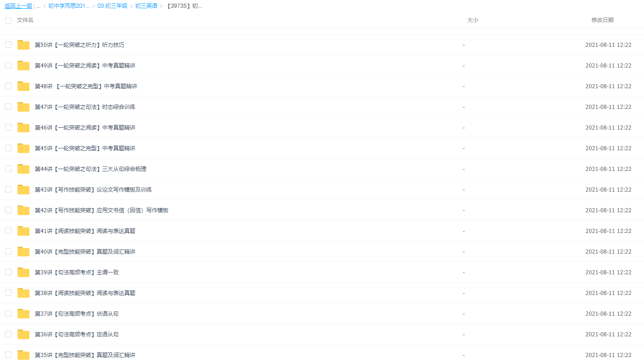Select checkbox for 第42讲 应用文书信写作模板
This screenshot has width=644, height=363.
tap(8, 210)
